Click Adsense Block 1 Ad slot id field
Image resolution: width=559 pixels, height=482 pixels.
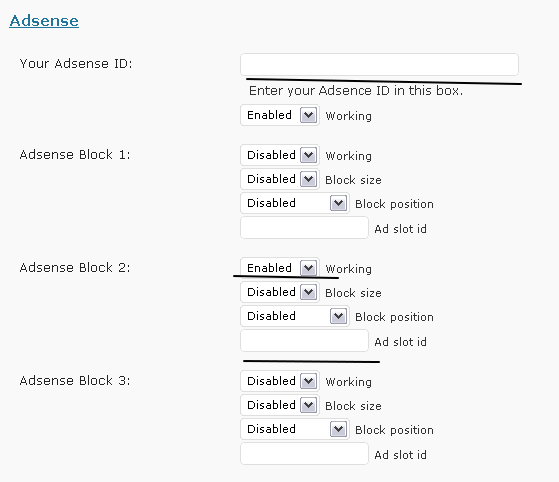[304, 227]
